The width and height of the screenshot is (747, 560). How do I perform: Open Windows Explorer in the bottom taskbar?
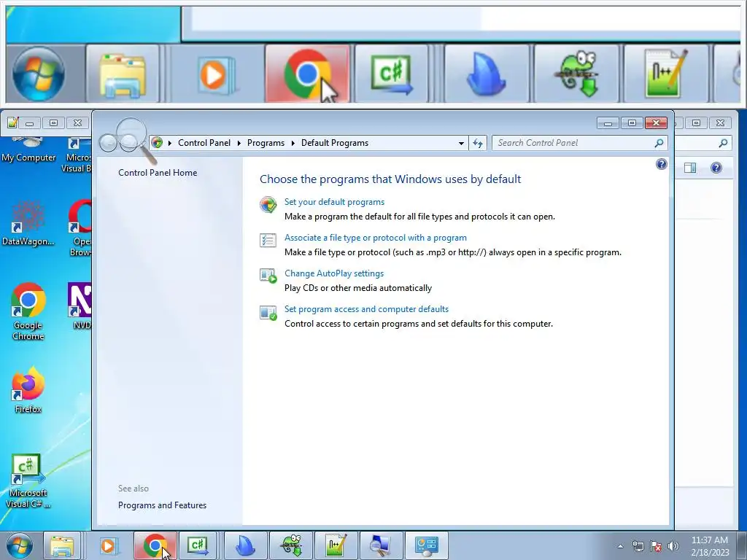63,545
